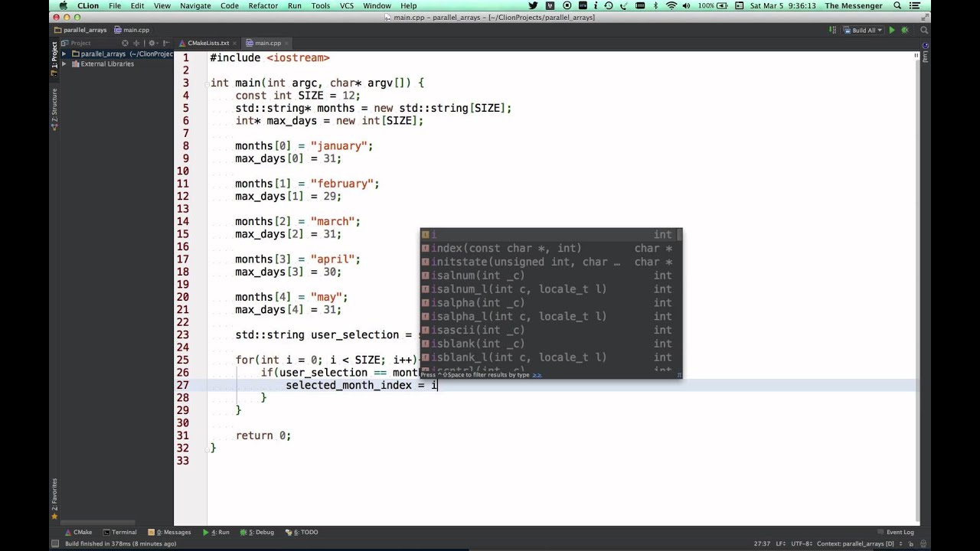This screenshot has width=980, height=551.
Task: Open the Navigate menu
Action: point(195,5)
